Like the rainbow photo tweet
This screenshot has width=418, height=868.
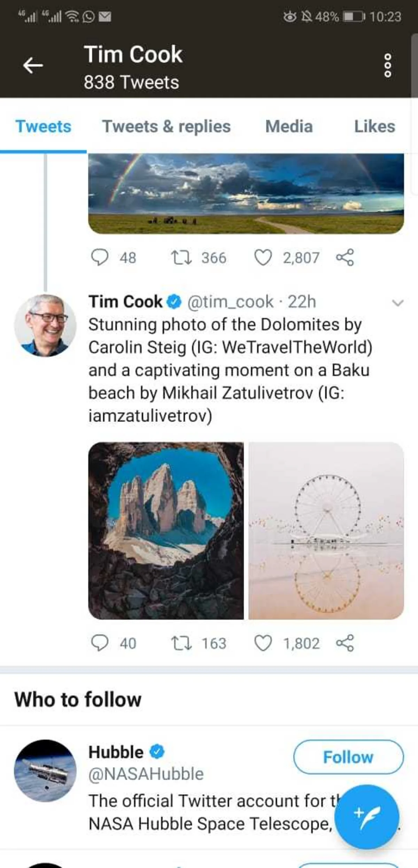[263, 258]
